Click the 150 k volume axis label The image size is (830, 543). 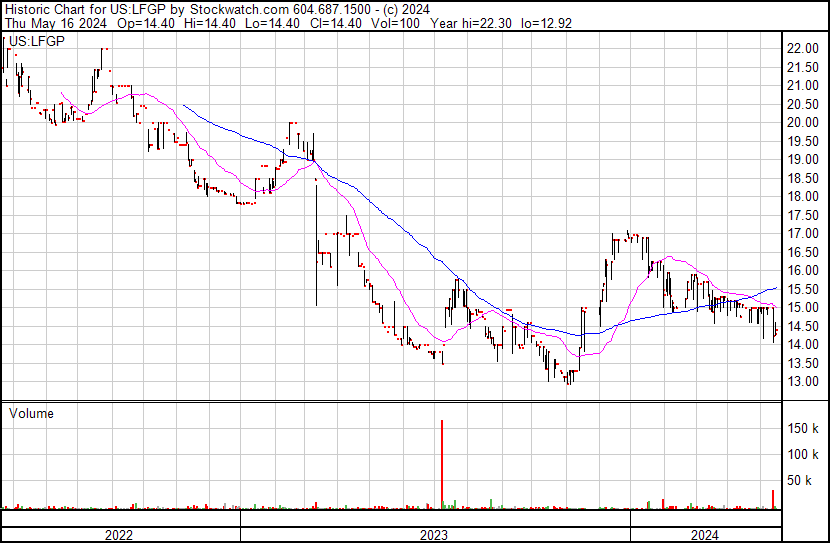[802, 429]
